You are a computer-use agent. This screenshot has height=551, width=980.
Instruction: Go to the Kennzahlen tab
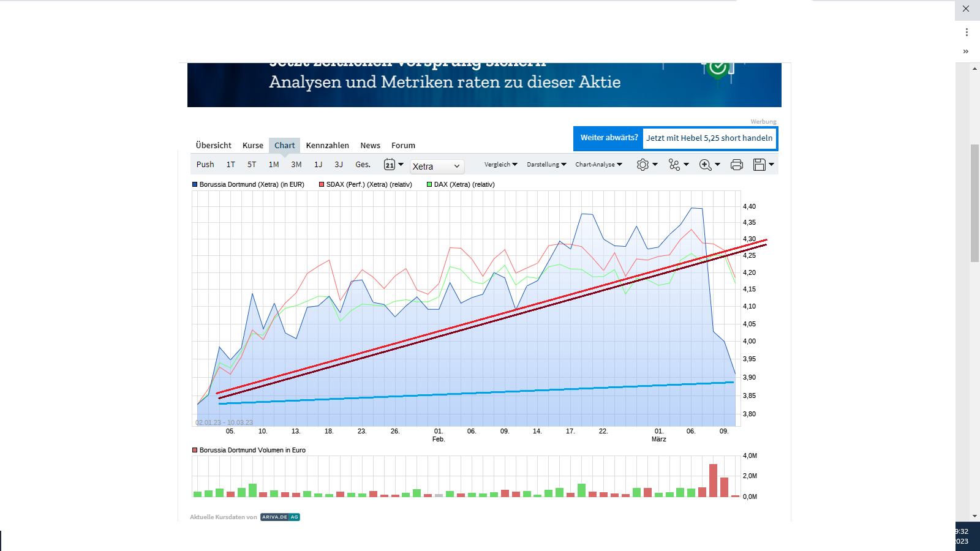pyautogui.click(x=328, y=146)
